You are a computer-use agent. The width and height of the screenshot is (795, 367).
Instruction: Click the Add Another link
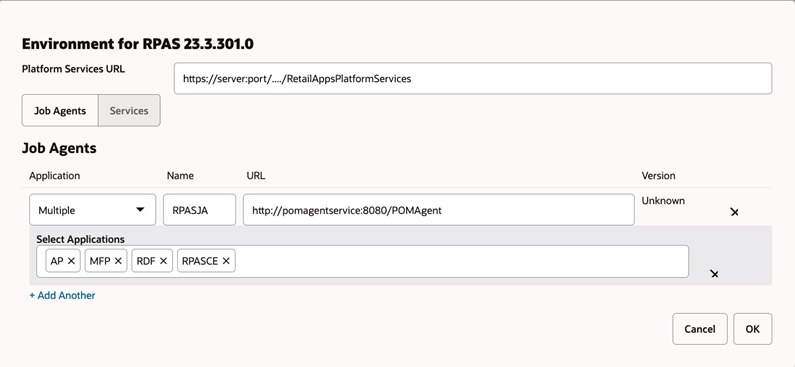click(x=62, y=295)
